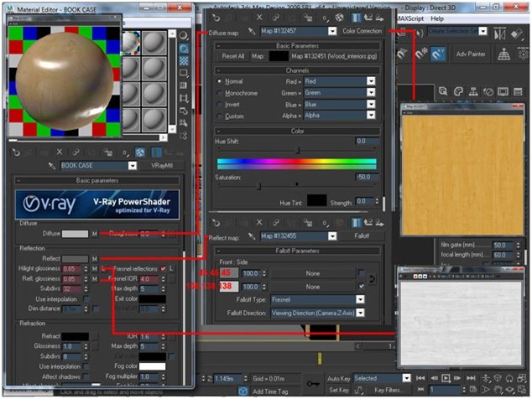Image resolution: width=532 pixels, height=399 pixels.
Task: Click the swap Front/Side colors arrow in the Falloff panel
Action: pos(373,279)
